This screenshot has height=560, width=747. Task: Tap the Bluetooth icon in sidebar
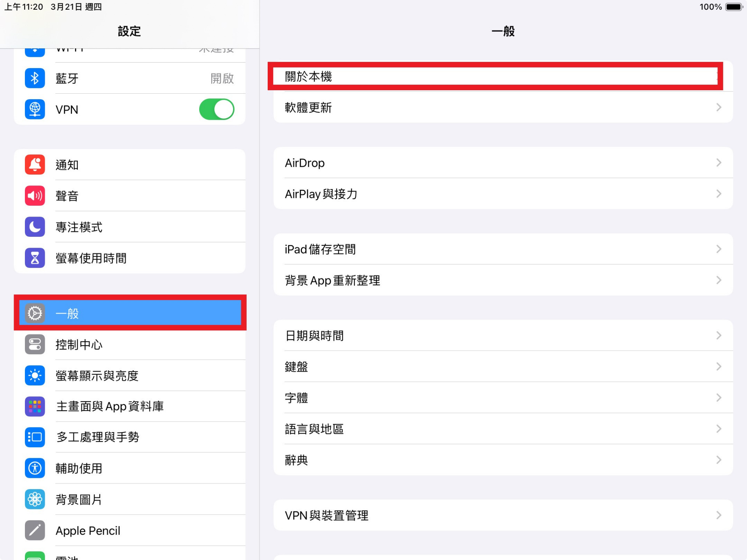point(35,78)
